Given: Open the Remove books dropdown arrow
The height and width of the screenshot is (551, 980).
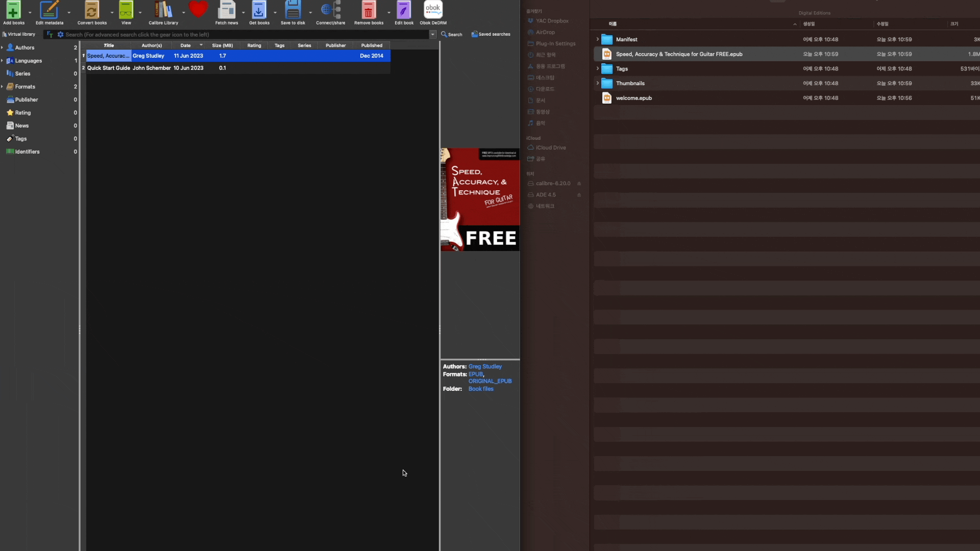Looking at the screenshot, I should (389, 12).
